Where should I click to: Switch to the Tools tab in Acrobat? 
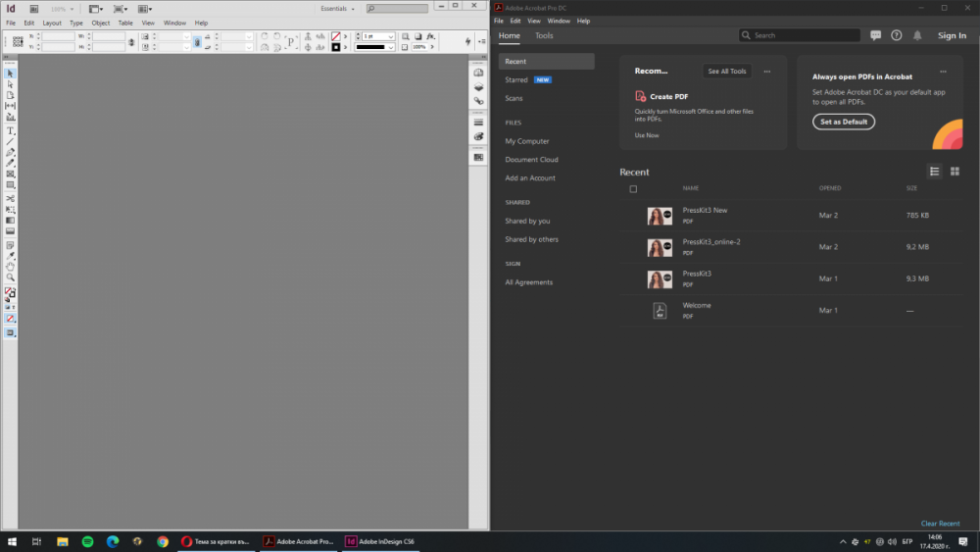pyautogui.click(x=544, y=35)
